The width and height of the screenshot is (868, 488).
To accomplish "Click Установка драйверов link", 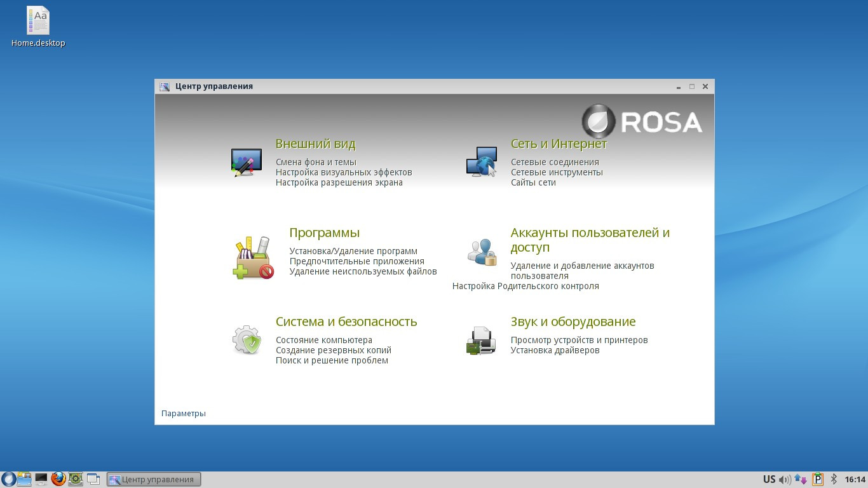I will pos(555,350).
